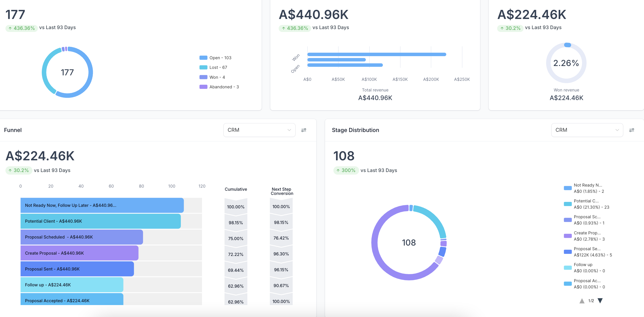
Task: Expand the Funnel CRM pipeline dropdown
Action: (259, 130)
